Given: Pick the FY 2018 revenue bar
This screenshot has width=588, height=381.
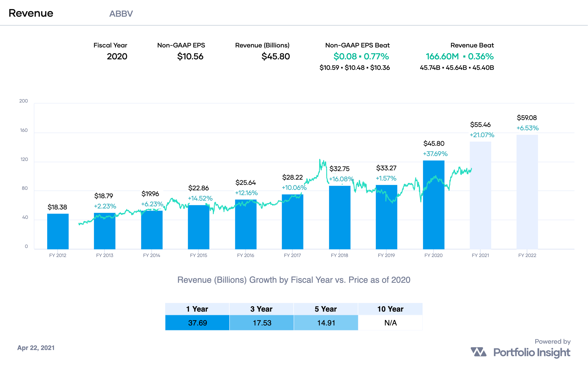Looking at the screenshot, I should pyautogui.click(x=340, y=218).
